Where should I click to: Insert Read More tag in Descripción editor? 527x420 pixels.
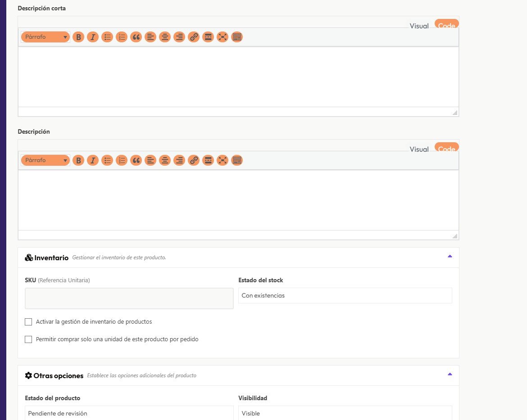click(x=208, y=160)
